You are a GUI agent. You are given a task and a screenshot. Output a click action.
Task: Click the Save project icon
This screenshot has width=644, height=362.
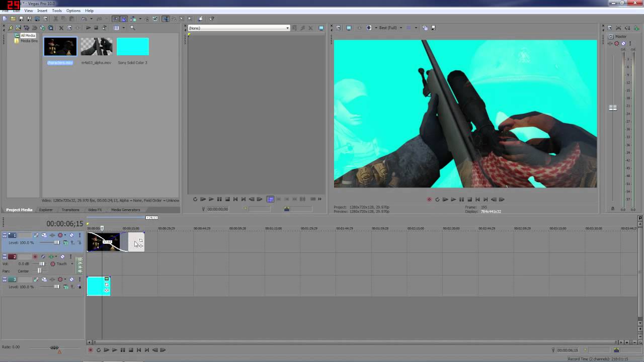(21, 19)
